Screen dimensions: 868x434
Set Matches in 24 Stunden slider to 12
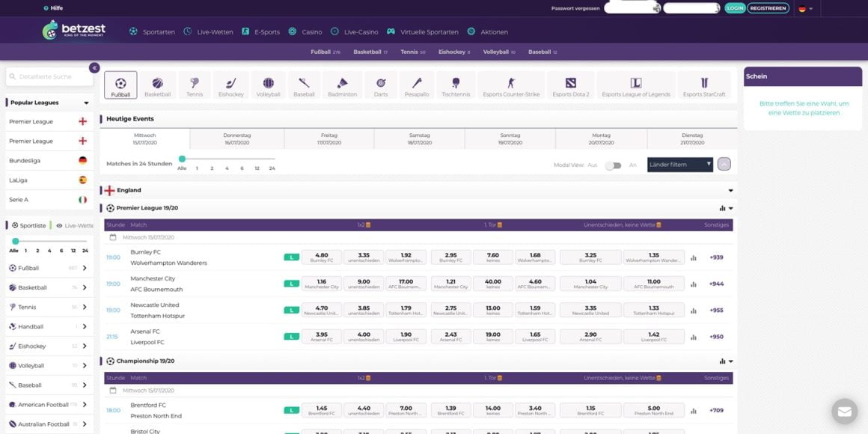(257, 168)
